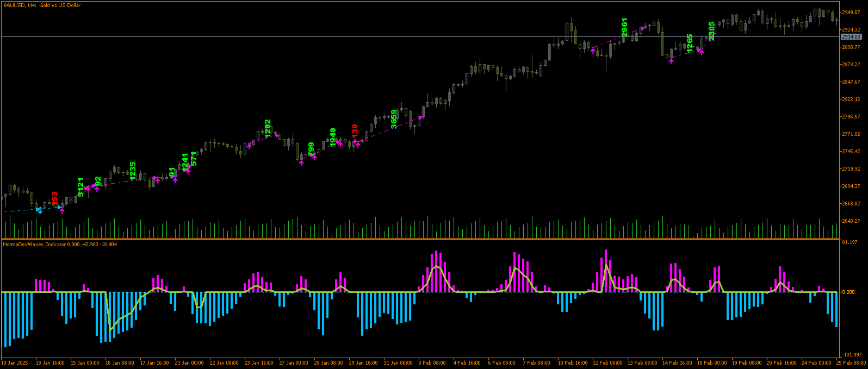Click indicator zero level 0.000

(x=848, y=292)
